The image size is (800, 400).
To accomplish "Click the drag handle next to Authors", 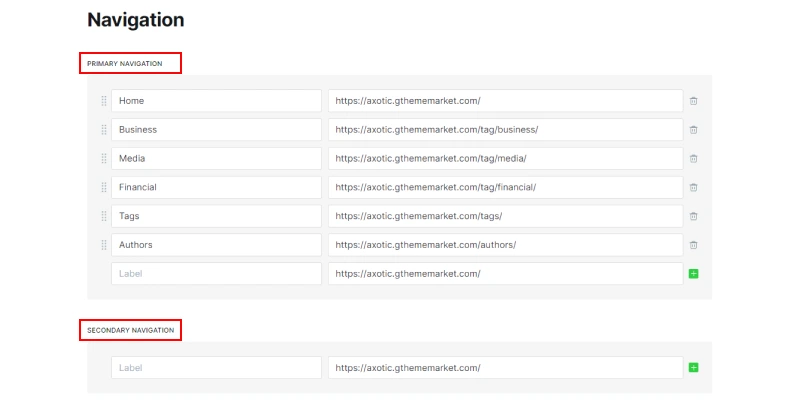I will coord(103,245).
